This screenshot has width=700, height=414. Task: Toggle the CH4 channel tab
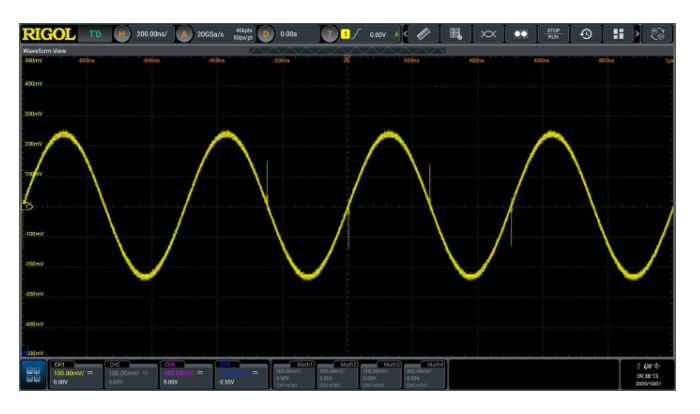[225, 364]
